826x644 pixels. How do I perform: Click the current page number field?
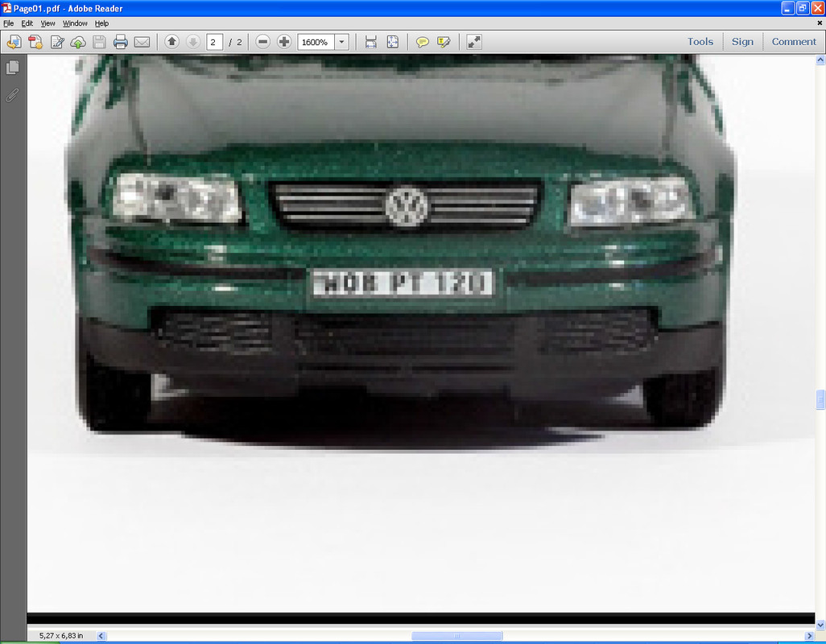coord(214,42)
